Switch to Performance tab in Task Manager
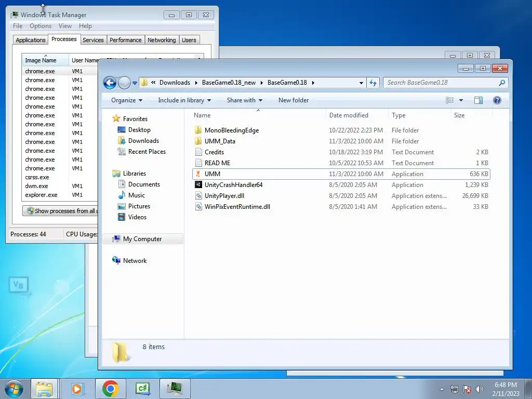 coord(125,40)
